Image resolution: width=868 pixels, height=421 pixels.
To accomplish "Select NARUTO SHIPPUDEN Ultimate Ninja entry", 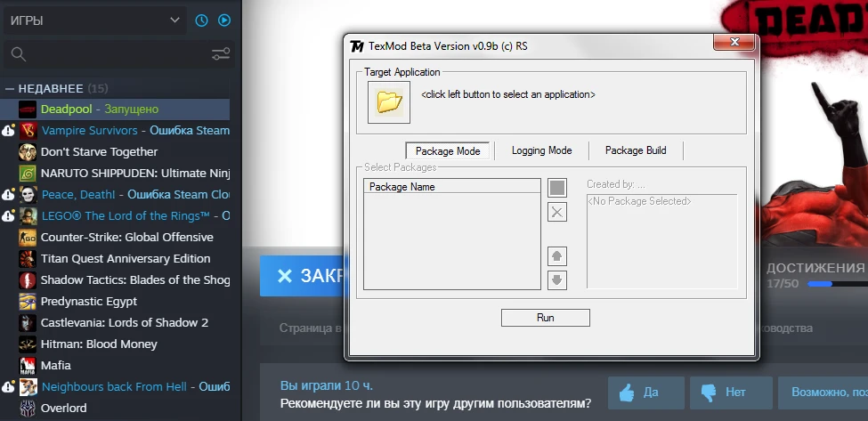I will [x=115, y=174].
